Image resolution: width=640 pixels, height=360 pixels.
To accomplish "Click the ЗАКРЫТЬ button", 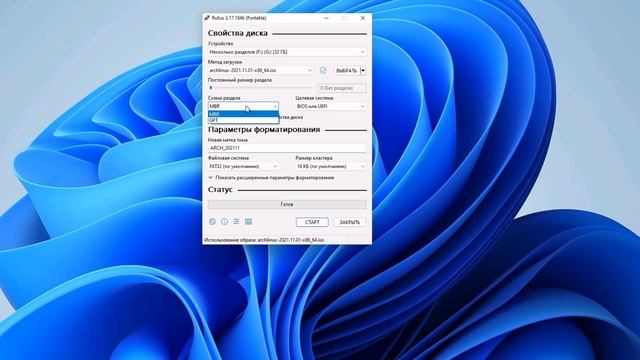I will (350, 222).
